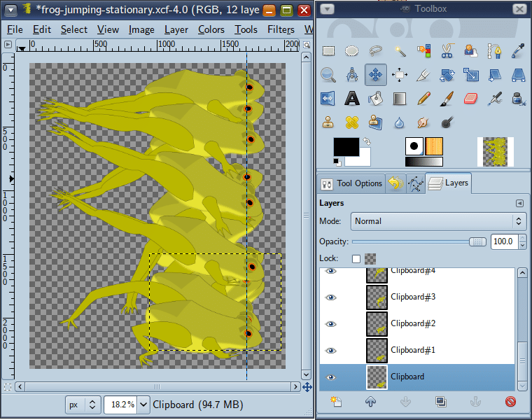Open the zoom percentage dropdown
This screenshot has height=420, width=532.
coord(144,405)
